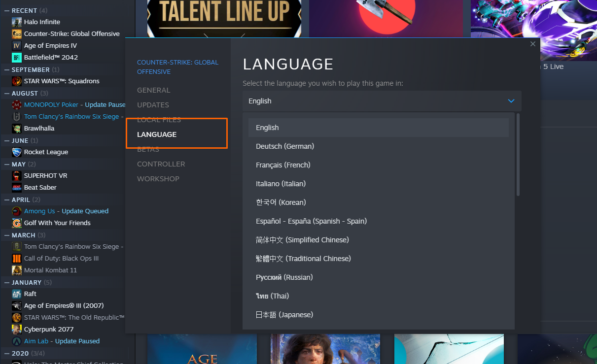Select the Thai language option
This screenshot has height=364, width=597.
point(379,296)
